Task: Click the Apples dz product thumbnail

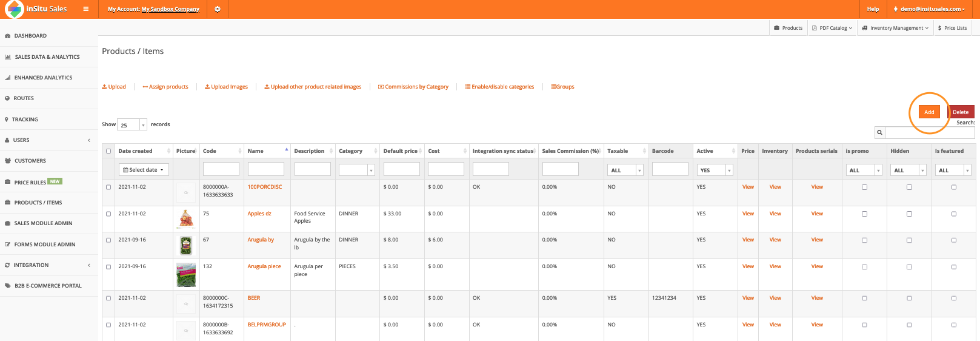Action: click(x=186, y=218)
